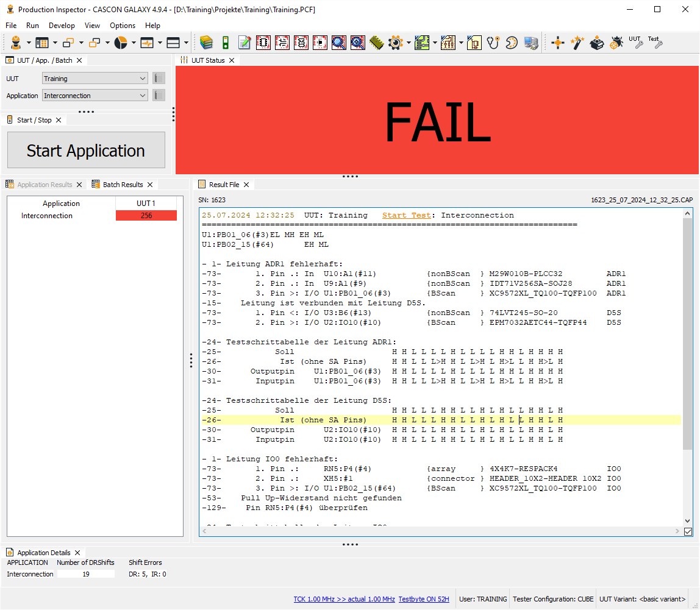Click the stacked books library icon

(206, 43)
